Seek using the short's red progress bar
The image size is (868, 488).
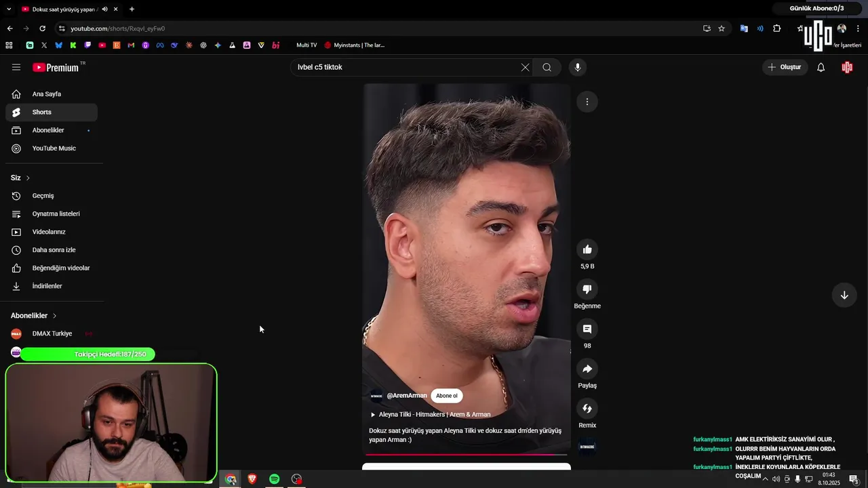click(x=467, y=455)
